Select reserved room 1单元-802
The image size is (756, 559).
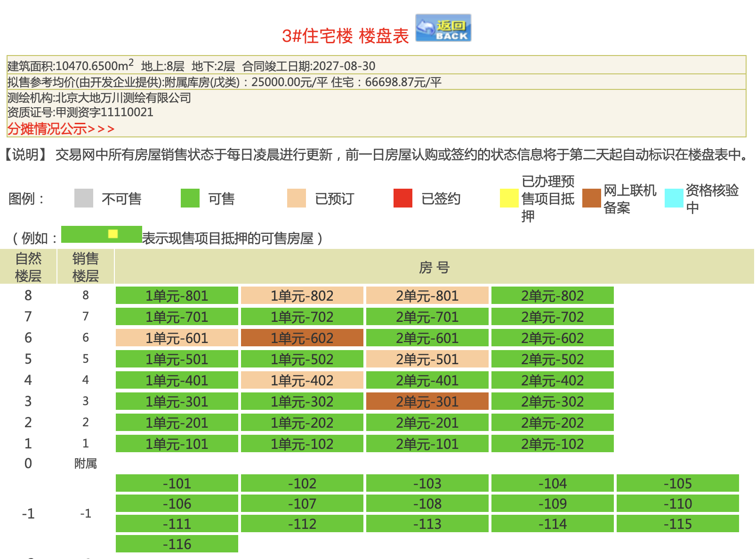[302, 295]
